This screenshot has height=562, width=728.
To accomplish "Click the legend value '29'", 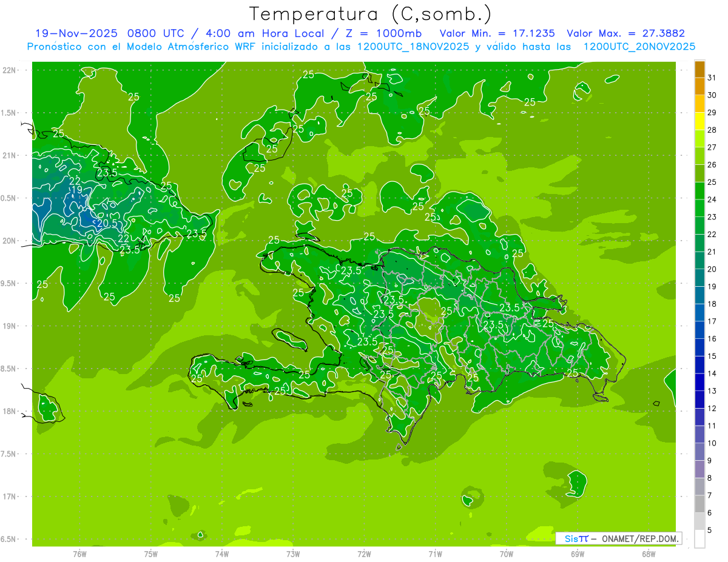I will pos(713,112).
